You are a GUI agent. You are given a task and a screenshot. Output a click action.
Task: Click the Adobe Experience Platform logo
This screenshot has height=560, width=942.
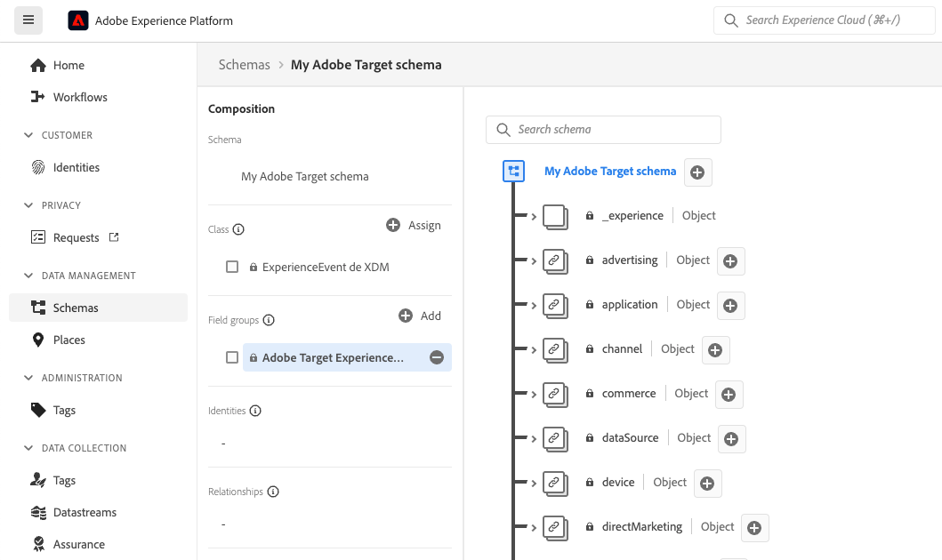(78, 20)
